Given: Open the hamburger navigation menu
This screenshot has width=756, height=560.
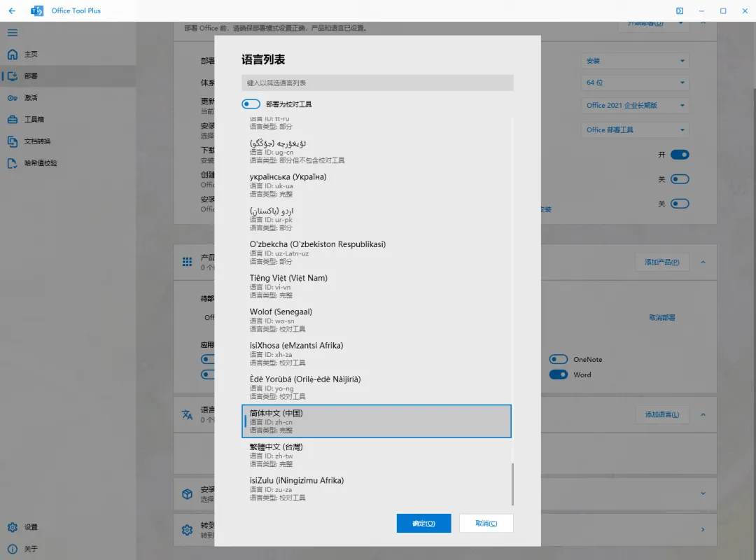Looking at the screenshot, I should click(x=13, y=32).
